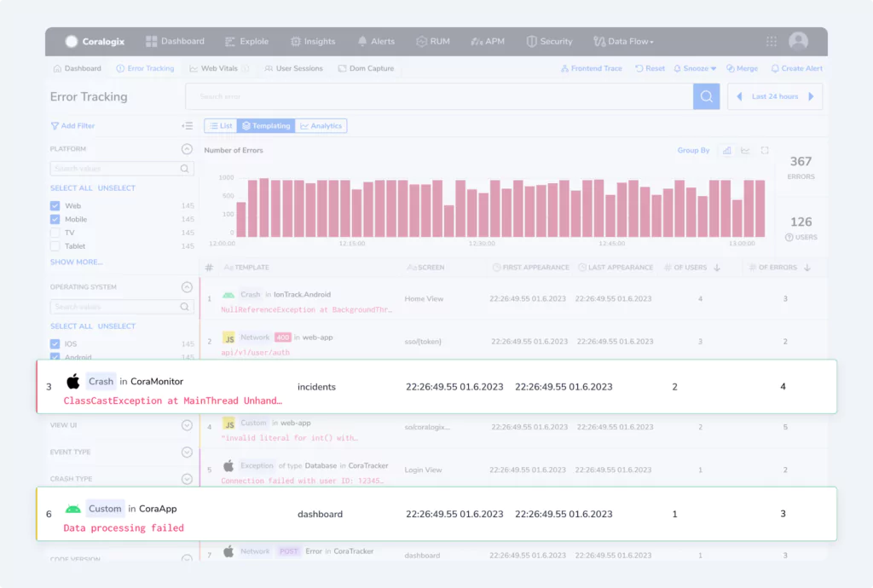The image size is (873, 588).
Task: Click Unselect under Operating System
Action: [116, 326]
